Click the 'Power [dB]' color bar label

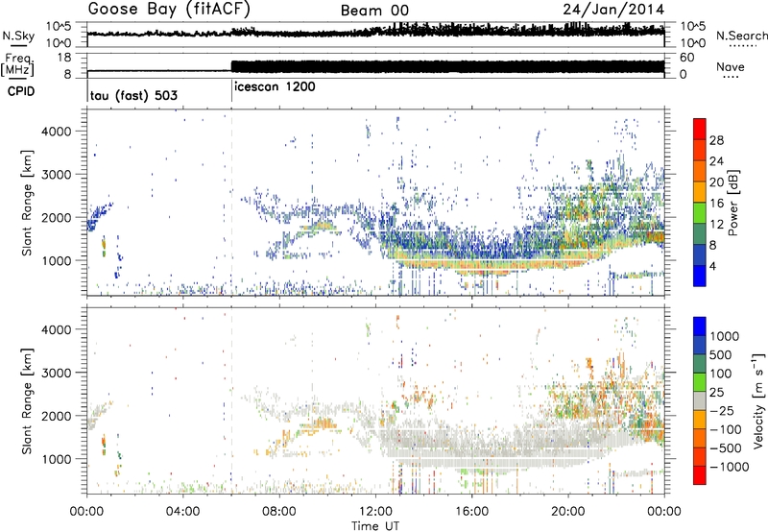pyautogui.click(x=732, y=203)
